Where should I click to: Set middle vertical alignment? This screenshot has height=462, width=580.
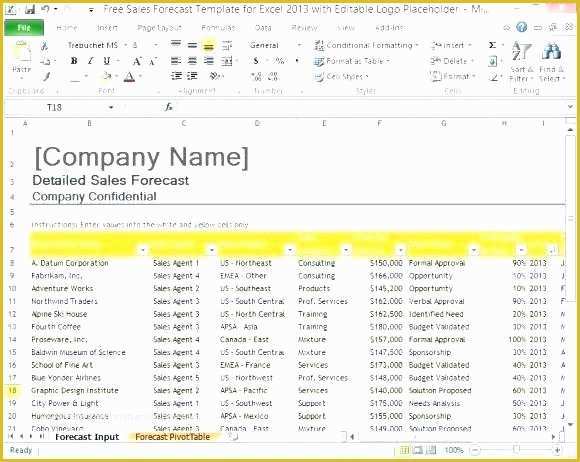[x=192, y=45]
